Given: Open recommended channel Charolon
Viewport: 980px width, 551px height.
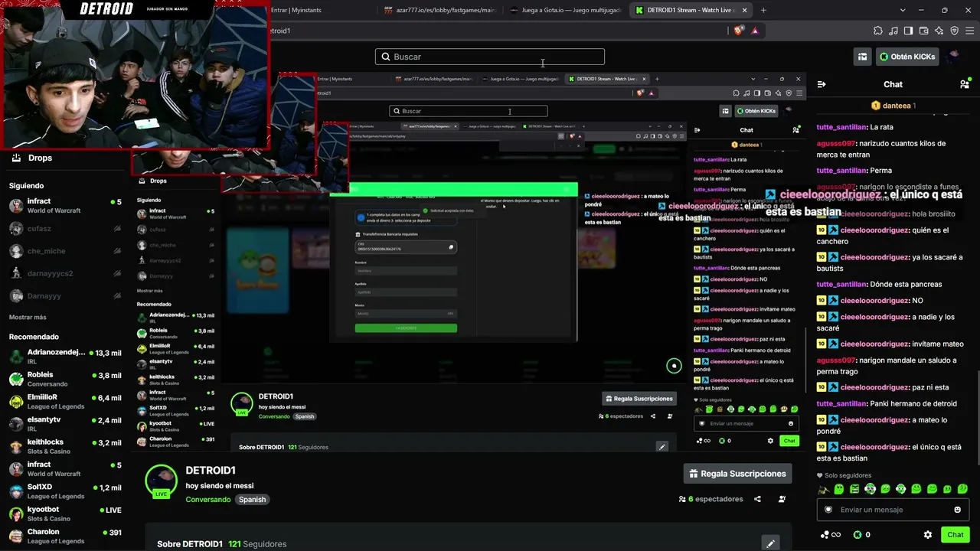Looking at the screenshot, I should [65, 536].
